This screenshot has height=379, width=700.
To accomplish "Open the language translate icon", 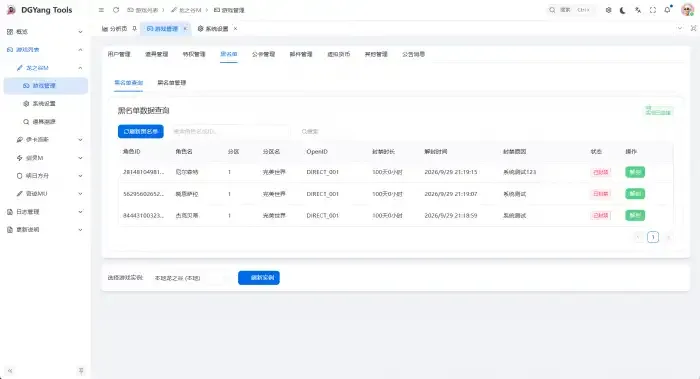I will click(x=638, y=10).
